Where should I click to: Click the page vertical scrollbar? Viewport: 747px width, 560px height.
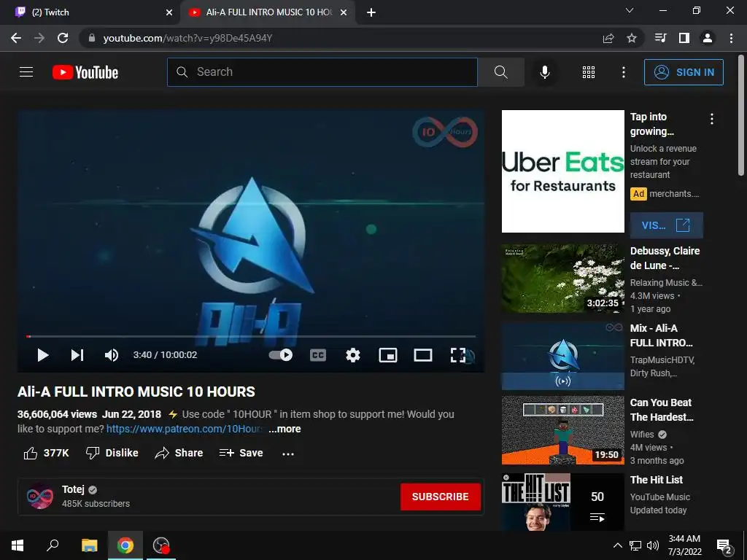tap(741, 117)
